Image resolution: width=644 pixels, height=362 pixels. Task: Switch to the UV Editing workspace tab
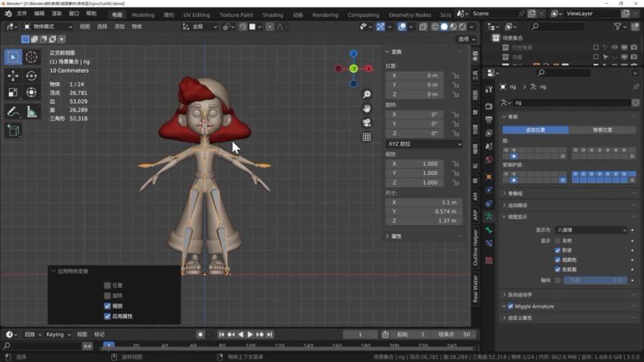[x=196, y=15]
